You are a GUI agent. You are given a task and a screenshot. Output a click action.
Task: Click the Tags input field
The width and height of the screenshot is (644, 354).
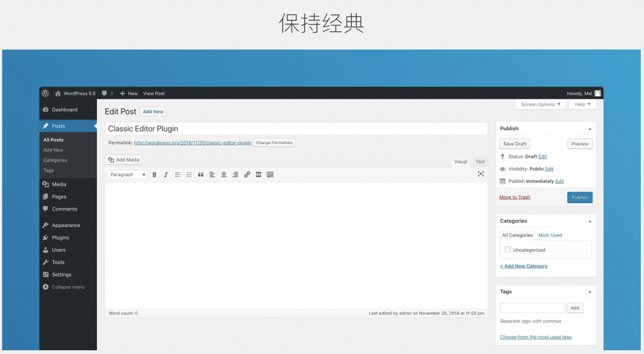tap(532, 308)
